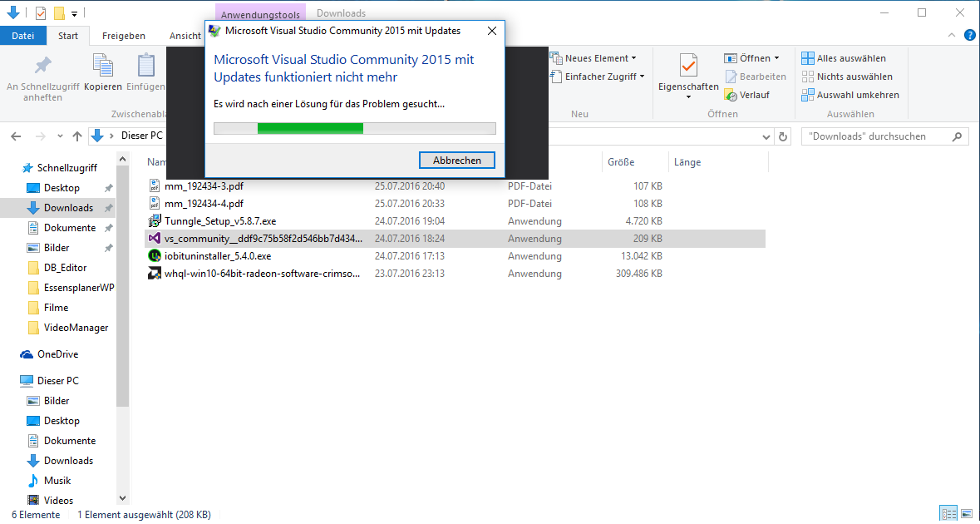Screen dimensions: 980x524
Task: Go back with the back arrow
Action: [x=17, y=136]
